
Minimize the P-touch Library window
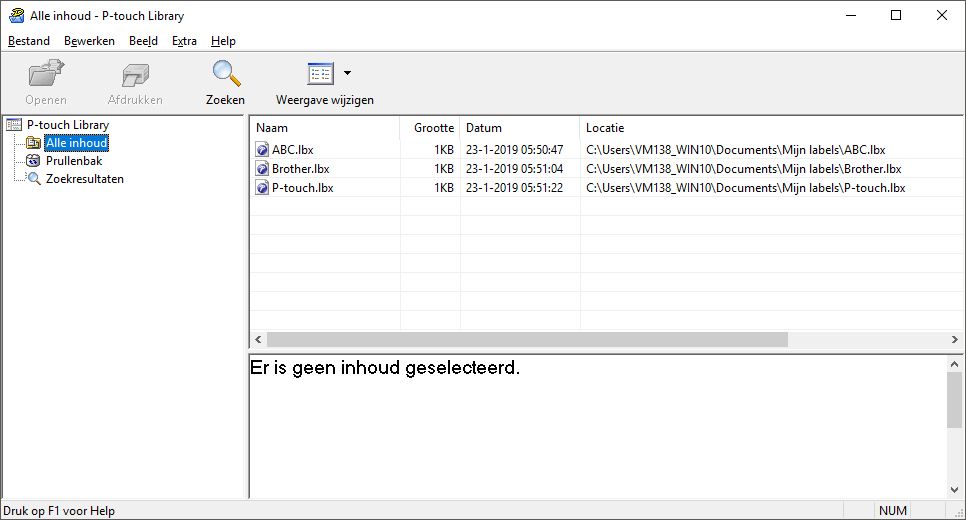(851, 15)
